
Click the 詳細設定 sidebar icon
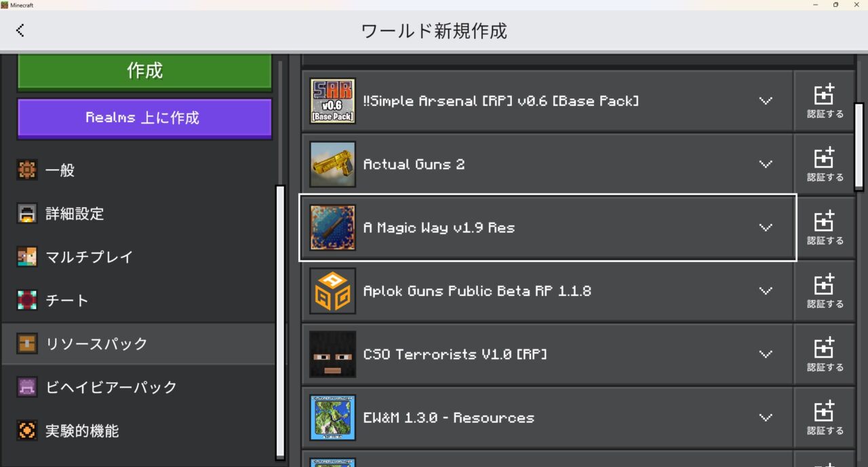coord(27,214)
